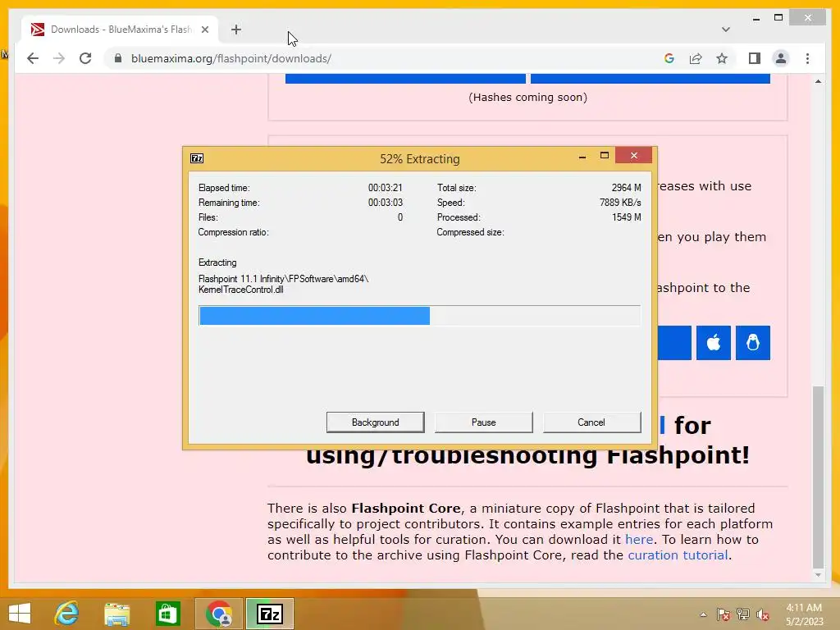Bookmark this tab with star icon
This screenshot has height=630, width=840.
click(x=722, y=58)
